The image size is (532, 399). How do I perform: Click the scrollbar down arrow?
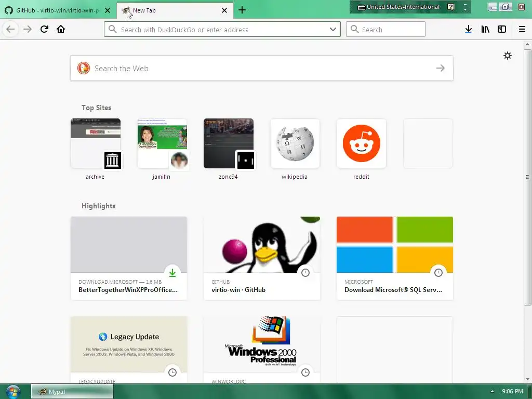(x=527, y=379)
